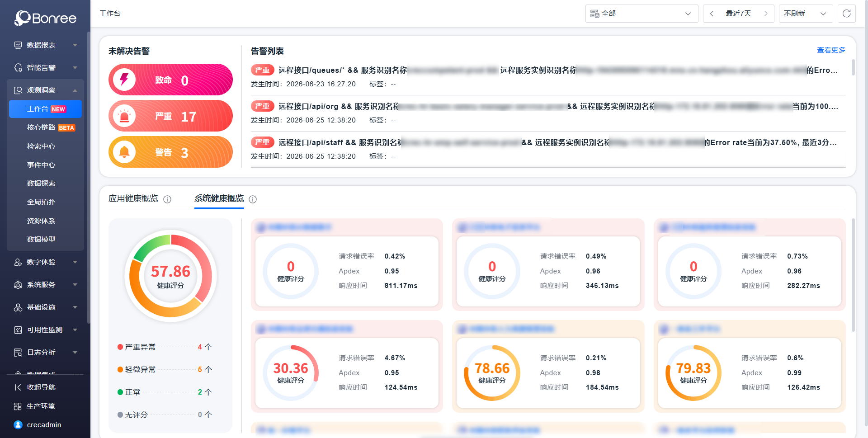The width and height of the screenshot is (868, 438).
Task: Expand the 数字体验 menu arrow
Action: pyautogui.click(x=75, y=262)
